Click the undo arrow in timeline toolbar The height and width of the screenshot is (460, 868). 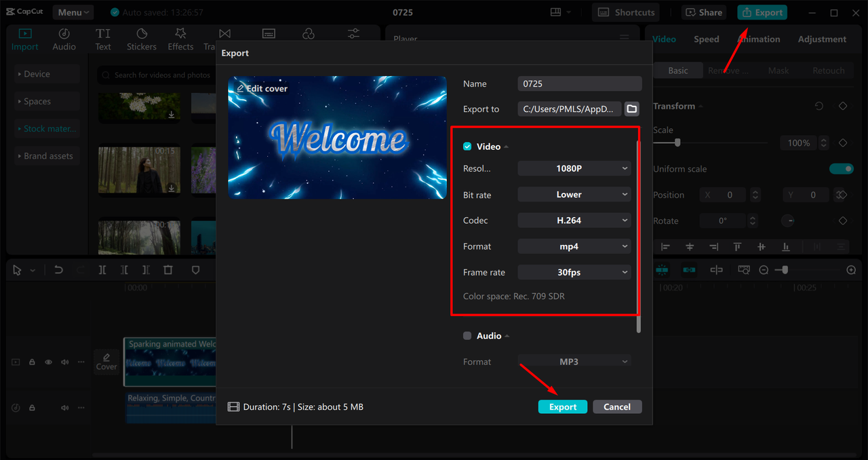coord(58,270)
